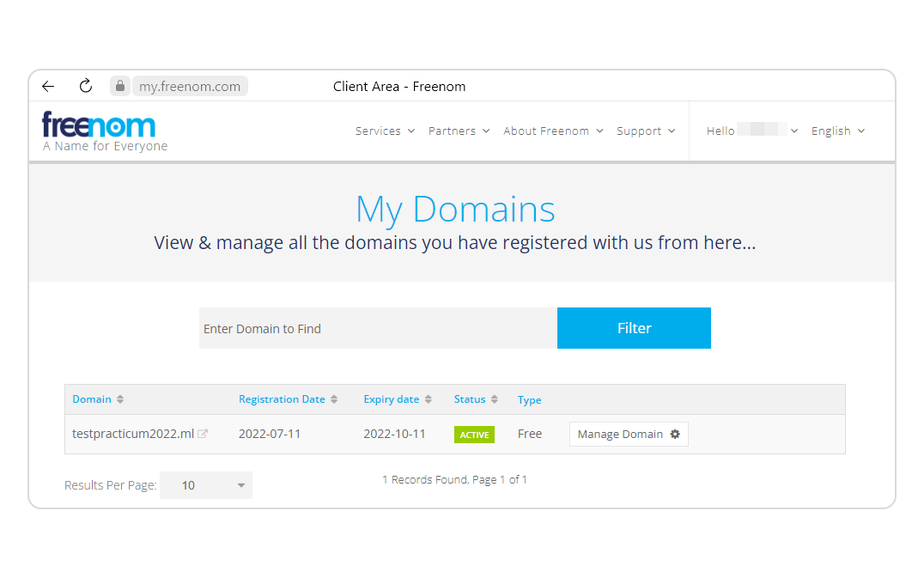Open the Hello user account dropdown
924x578 pixels.
(752, 131)
